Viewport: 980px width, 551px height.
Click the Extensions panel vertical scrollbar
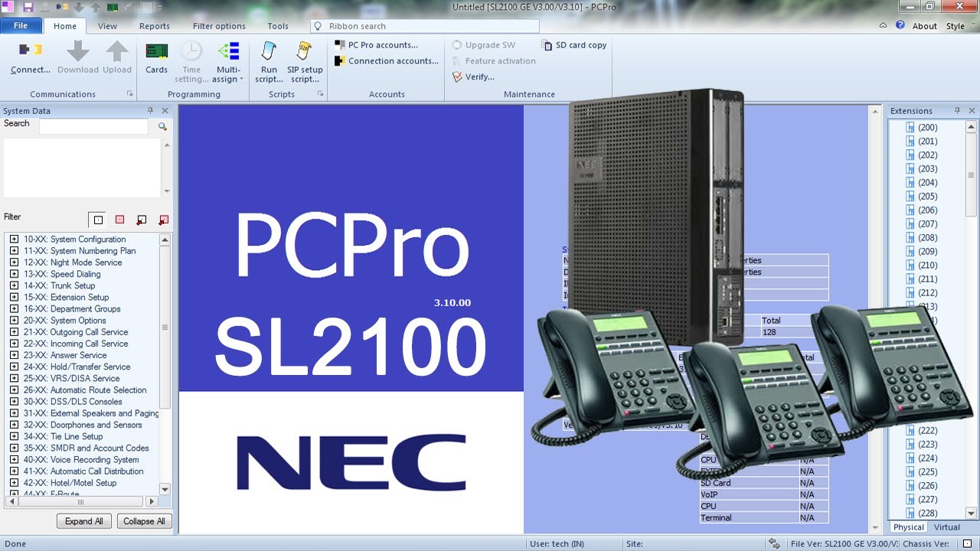(971, 321)
